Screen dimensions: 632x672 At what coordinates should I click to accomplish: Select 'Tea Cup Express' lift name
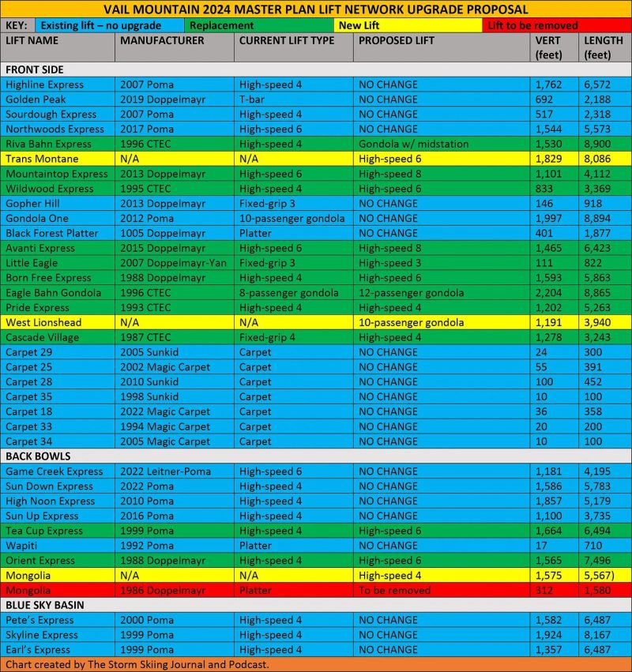point(44,531)
